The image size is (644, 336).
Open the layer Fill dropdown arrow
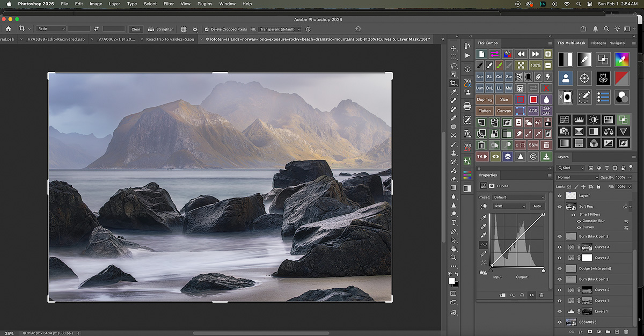click(x=628, y=186)
